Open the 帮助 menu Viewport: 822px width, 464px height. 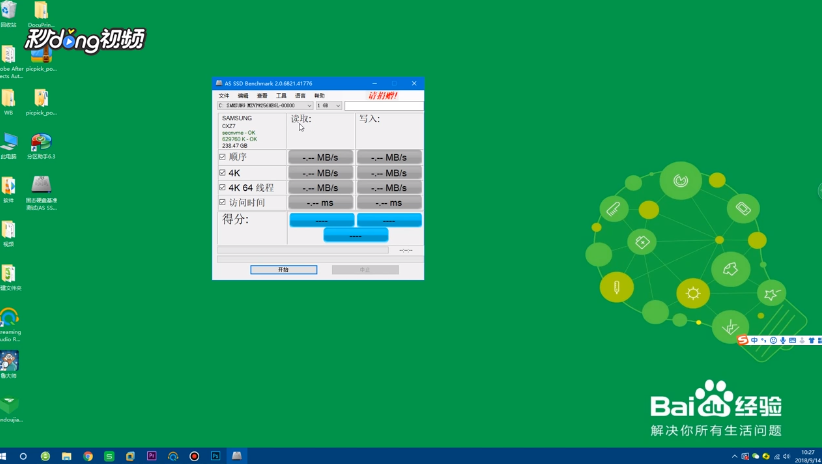[319, 95]
